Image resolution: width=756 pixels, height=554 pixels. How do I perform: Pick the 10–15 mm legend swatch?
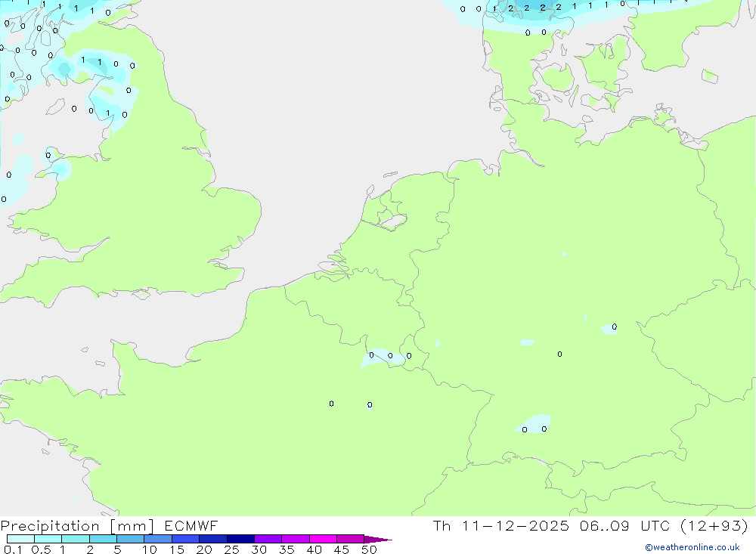coord(158,539)
